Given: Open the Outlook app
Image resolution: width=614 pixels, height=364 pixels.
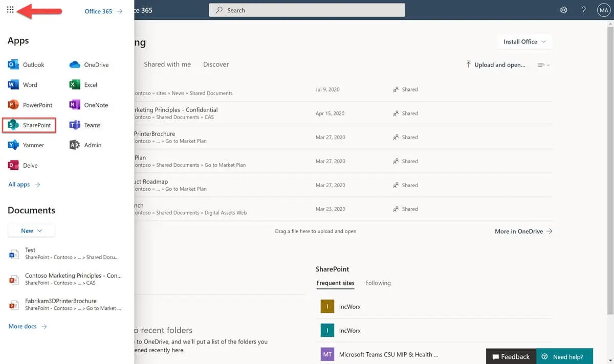Looking at the screenshot, I should (26, 65).
